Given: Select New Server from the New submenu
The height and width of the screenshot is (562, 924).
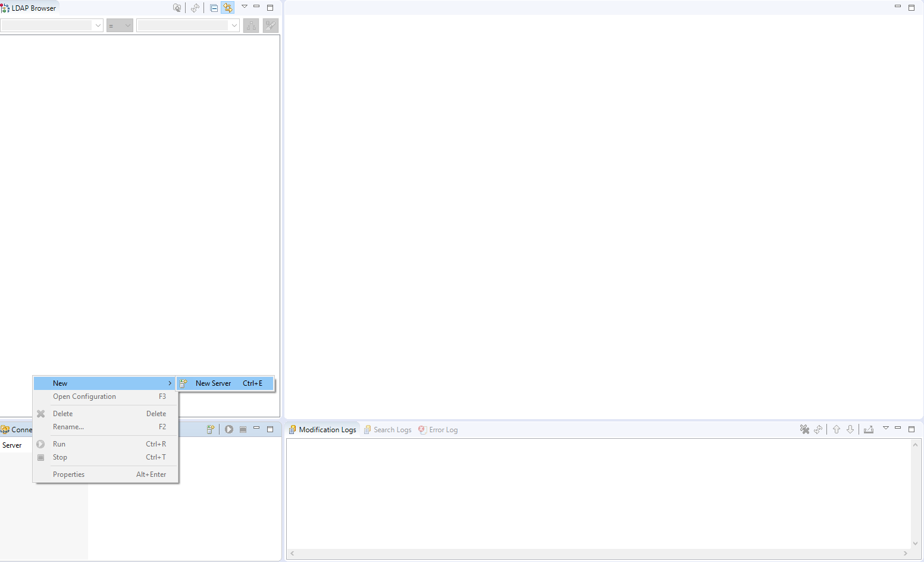Looking at the screenshot, I should pos(213,383).
